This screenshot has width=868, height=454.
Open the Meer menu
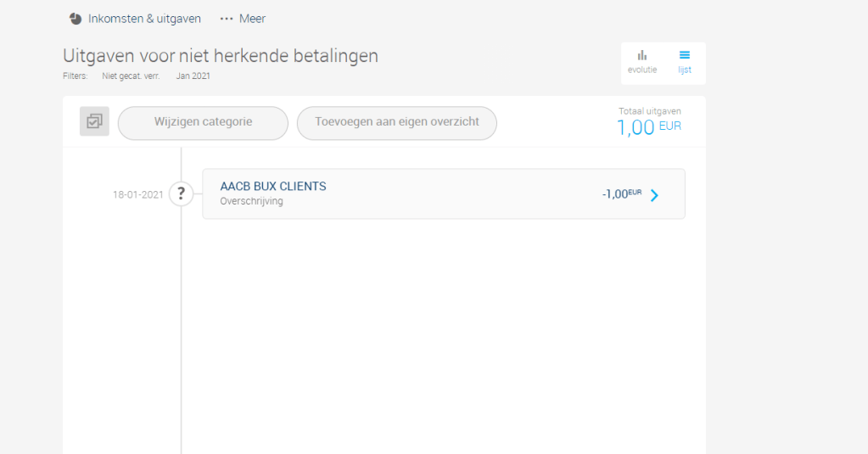click(x=252, y=19)
